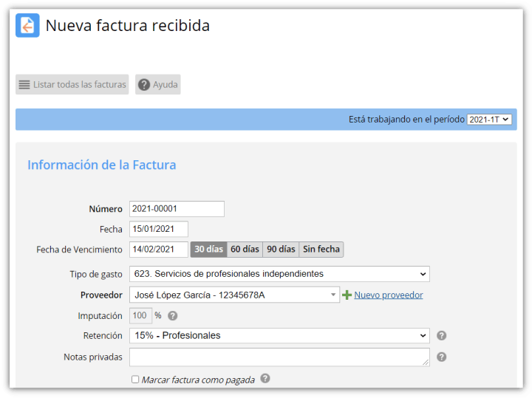The width and height of the screenshot is (532, 398).
Task: Check Marcar factura como pagada checkbox
Action: (x=135, y=380)
